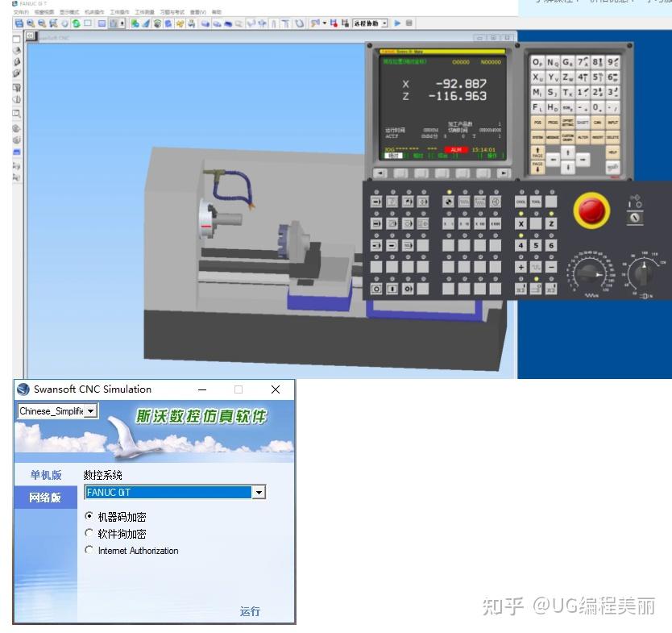
Task: Open the 工件操作 menu
Action: 119,12
